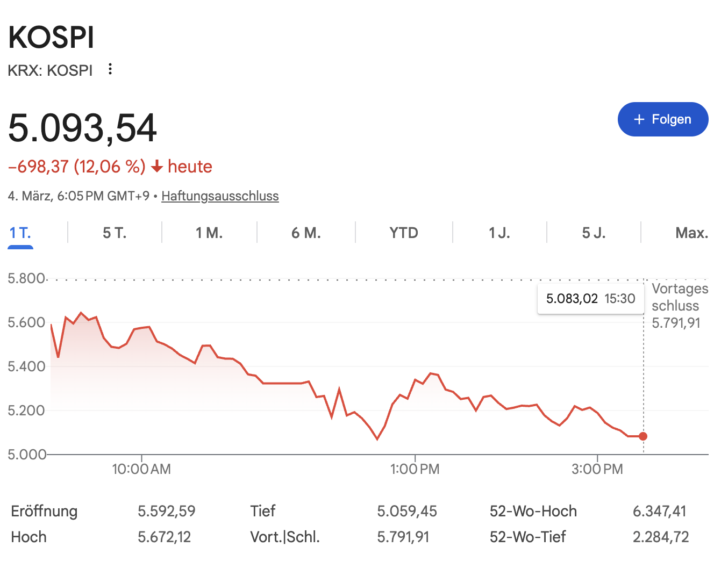Select the YTD range tab
The image size is (728, 576).
(x=404, y=233)
